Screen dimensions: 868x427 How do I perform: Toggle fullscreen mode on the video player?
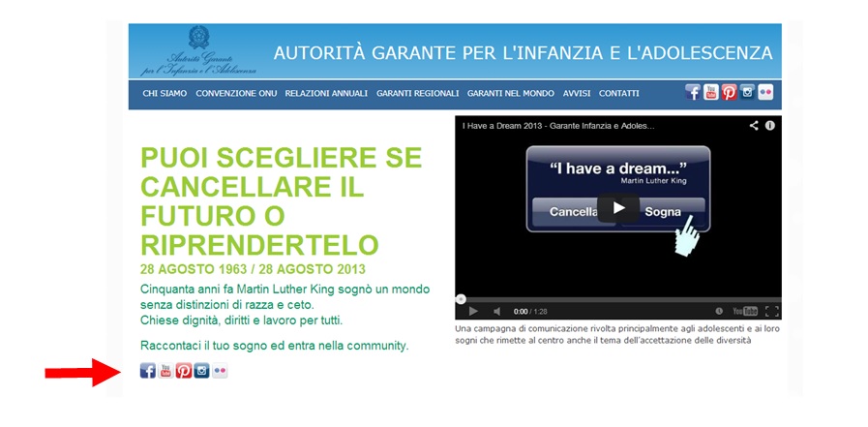tap(771, 311)
